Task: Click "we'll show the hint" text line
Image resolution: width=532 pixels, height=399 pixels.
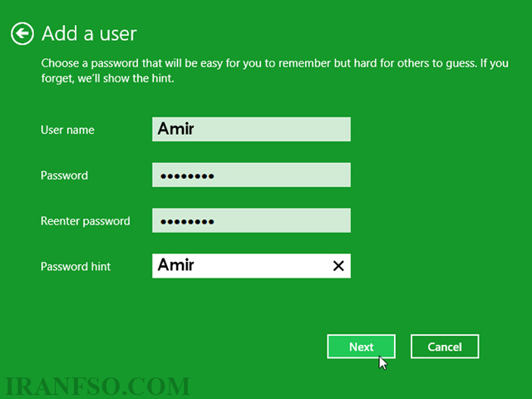Action: (x=126, y=78)
